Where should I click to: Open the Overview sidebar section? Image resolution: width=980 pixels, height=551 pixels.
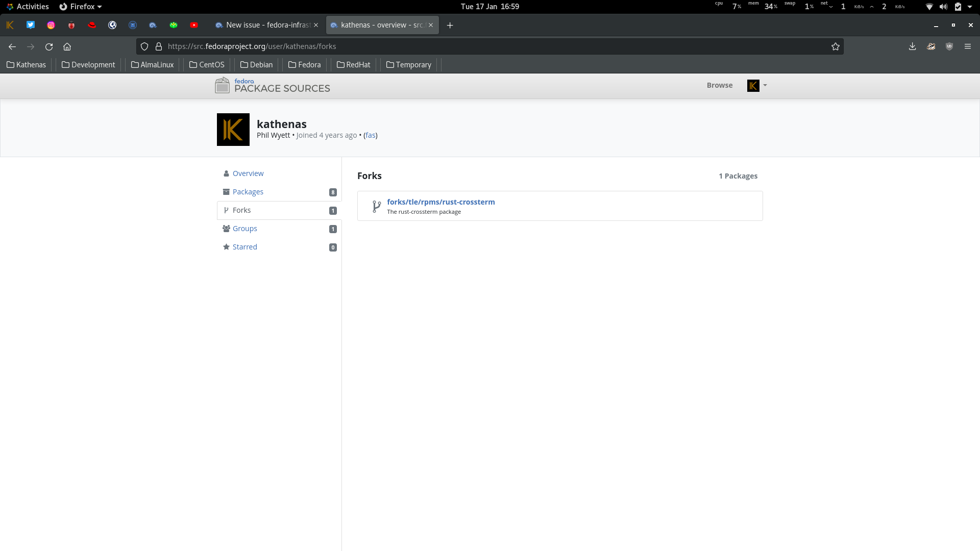pyautogui.click(x=279, y=173)
